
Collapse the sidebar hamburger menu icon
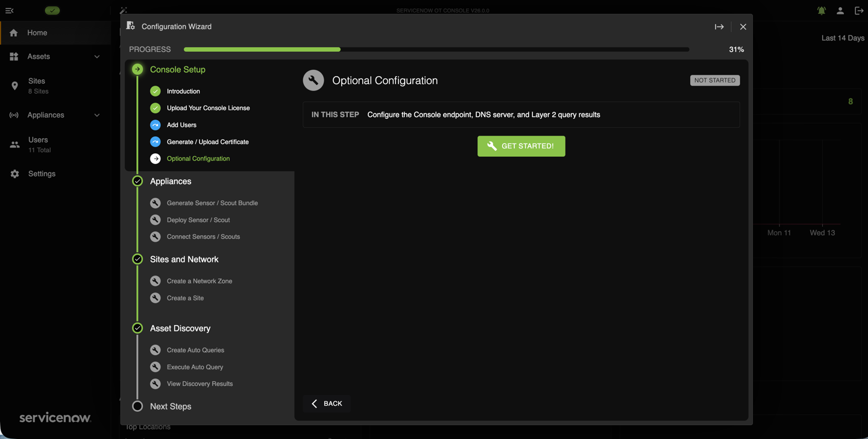coord(10,10)
